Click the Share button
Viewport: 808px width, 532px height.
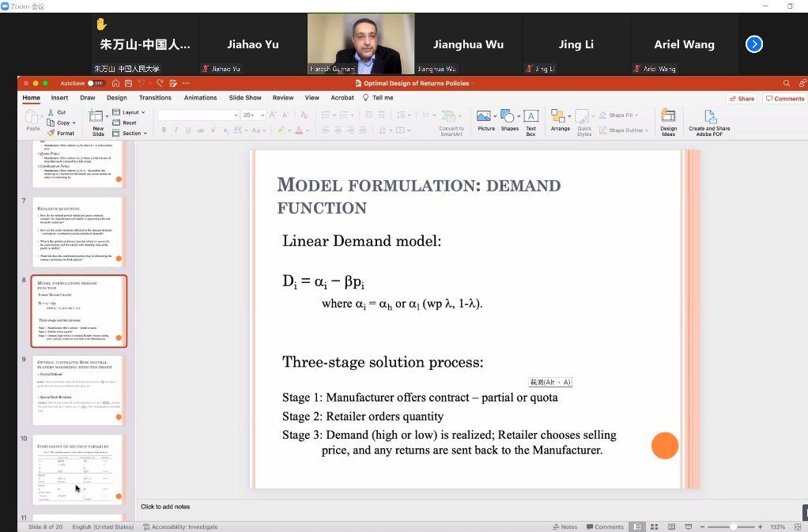[x=742, y=99]
